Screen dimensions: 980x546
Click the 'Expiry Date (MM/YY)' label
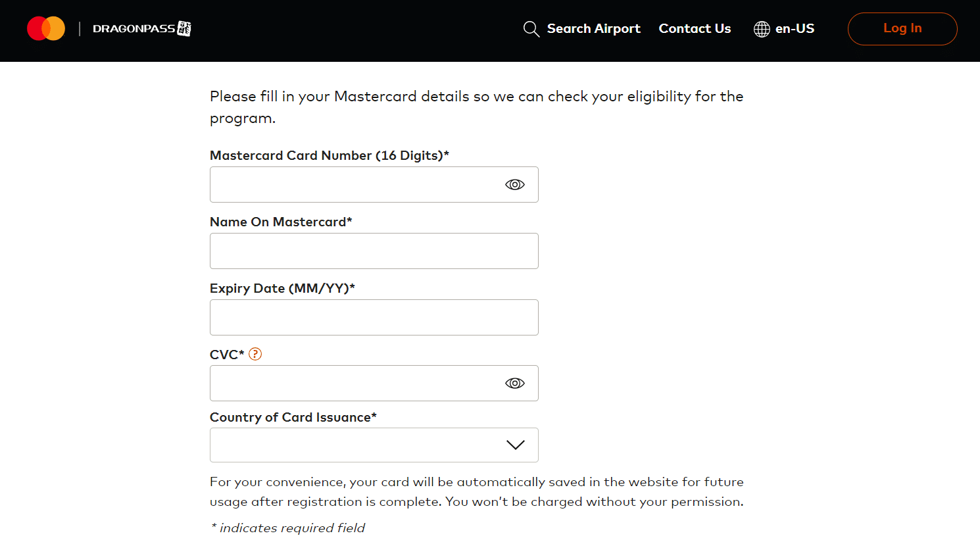tap(282, 288)
